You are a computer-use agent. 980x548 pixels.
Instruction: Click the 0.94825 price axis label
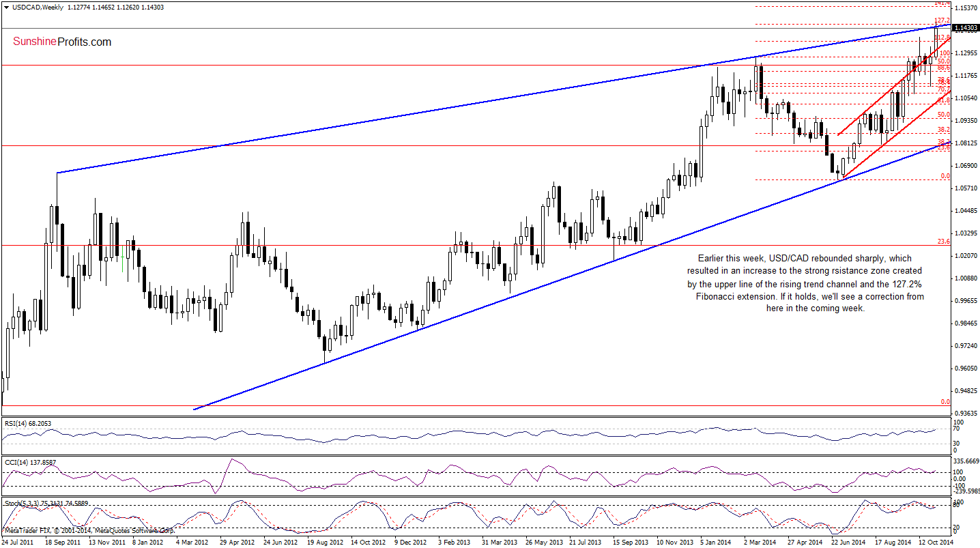pyautogui.click(x=965, y=391)
